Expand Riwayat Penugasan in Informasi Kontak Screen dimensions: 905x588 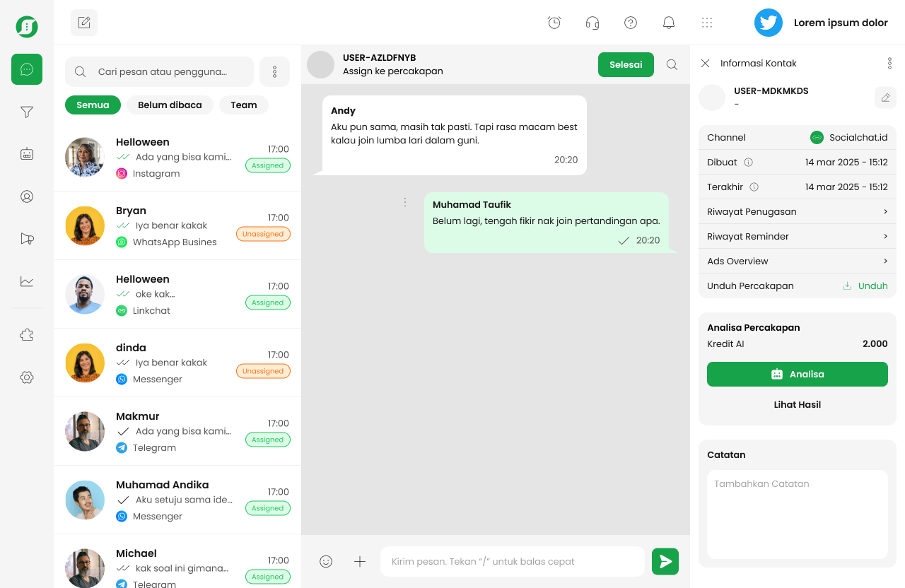[797, 211]
